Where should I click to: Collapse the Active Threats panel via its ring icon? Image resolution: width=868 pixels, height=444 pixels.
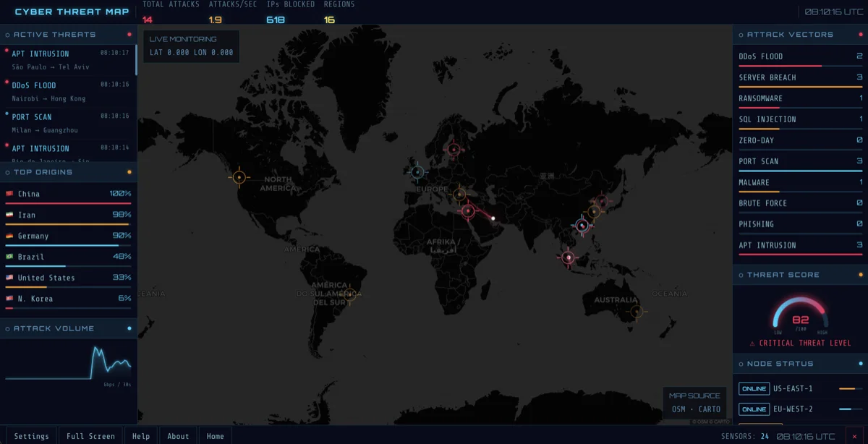click(x=8, y=35)
